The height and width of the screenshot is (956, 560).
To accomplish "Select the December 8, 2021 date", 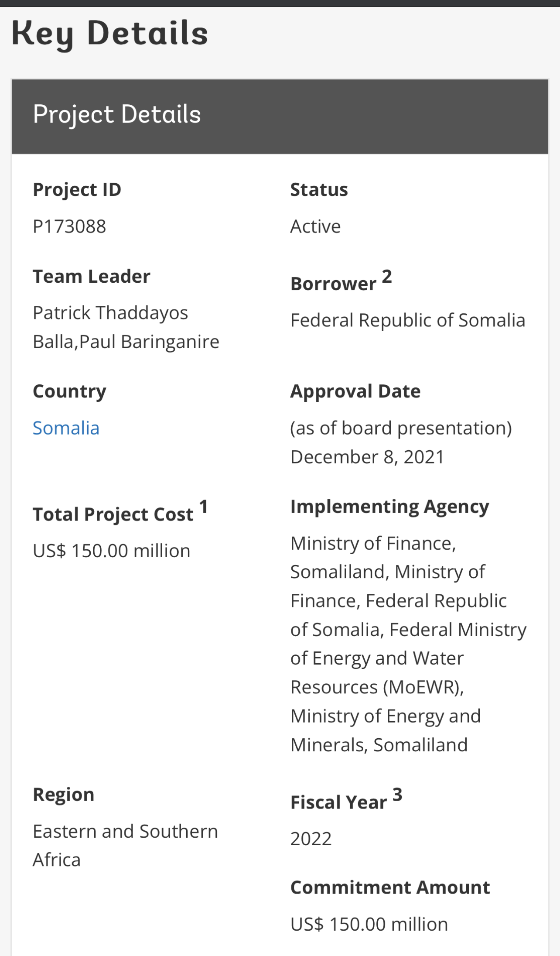I will [367, 457].
